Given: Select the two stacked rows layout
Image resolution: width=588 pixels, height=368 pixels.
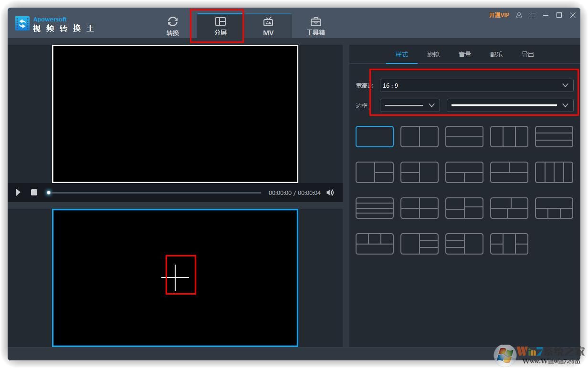Looking at the screenshot, I should 464,137.
